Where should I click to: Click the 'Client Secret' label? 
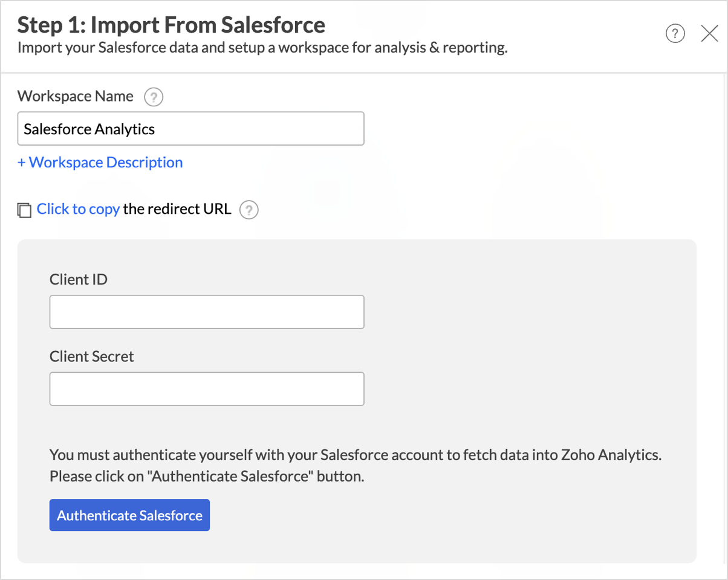click(x=92, y=356)
